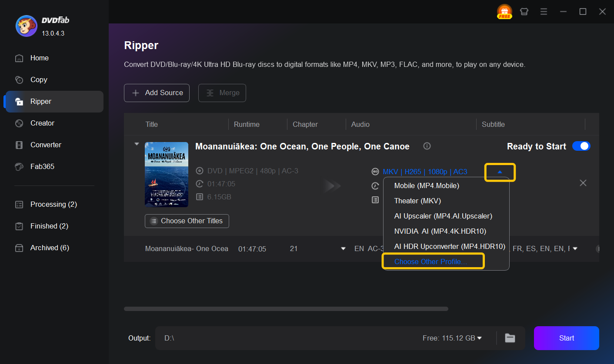Open the Archived (6) list
Viewport: 614px width, 364px height.
click(54, 248)
